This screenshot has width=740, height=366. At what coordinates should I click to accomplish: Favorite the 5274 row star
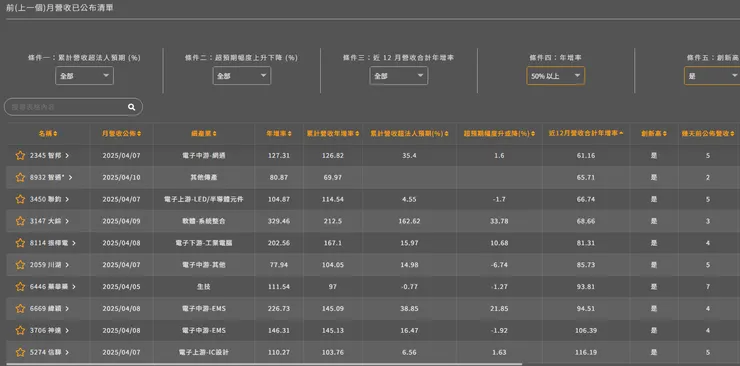(x=20, y=352)
